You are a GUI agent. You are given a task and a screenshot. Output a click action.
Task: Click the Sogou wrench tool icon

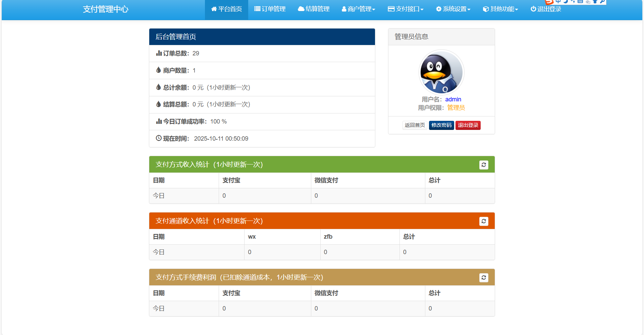click(602, 1)
